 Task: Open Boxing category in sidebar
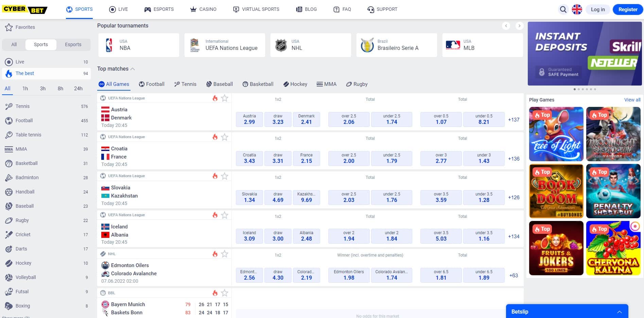pyautogui.click(x=47, y=306)
